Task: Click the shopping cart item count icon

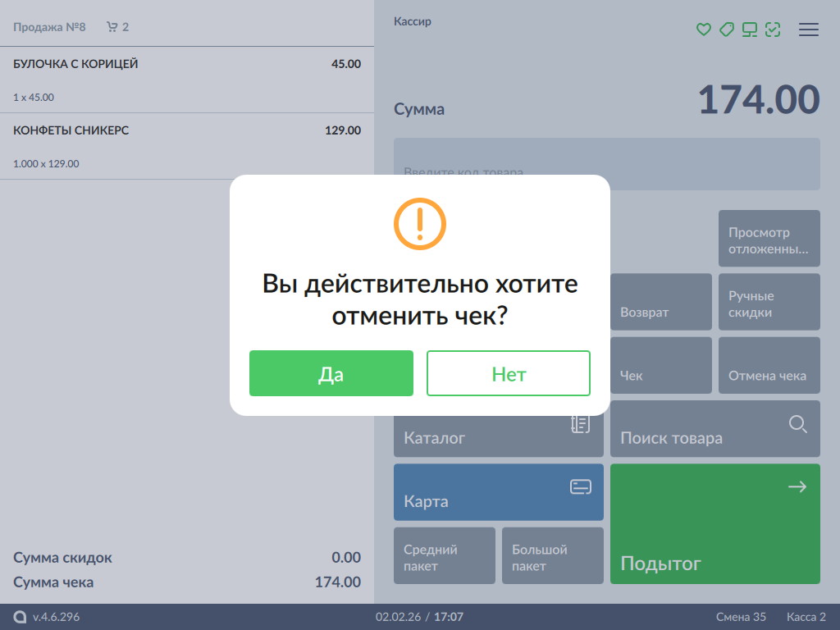Action: click(112, 27)
